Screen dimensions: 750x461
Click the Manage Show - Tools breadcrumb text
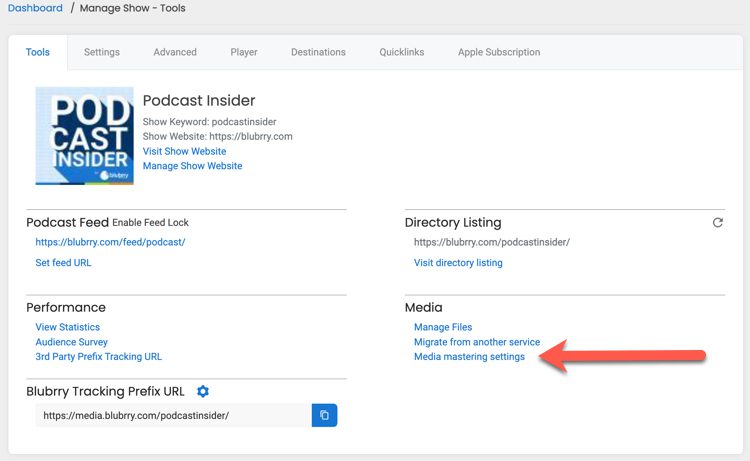click(132, 8)
